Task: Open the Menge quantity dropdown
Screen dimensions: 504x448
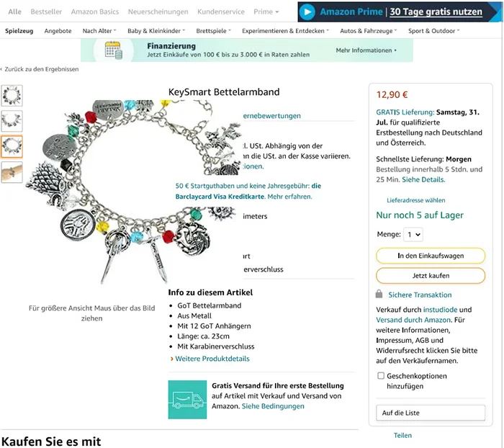Action: pyautogui.click(x=413, y=235)
